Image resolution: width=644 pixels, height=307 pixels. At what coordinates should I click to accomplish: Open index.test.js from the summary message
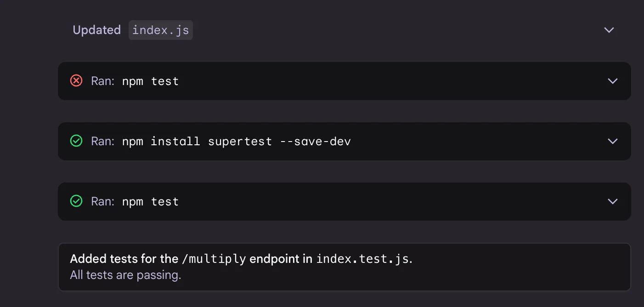click(362, 259)
